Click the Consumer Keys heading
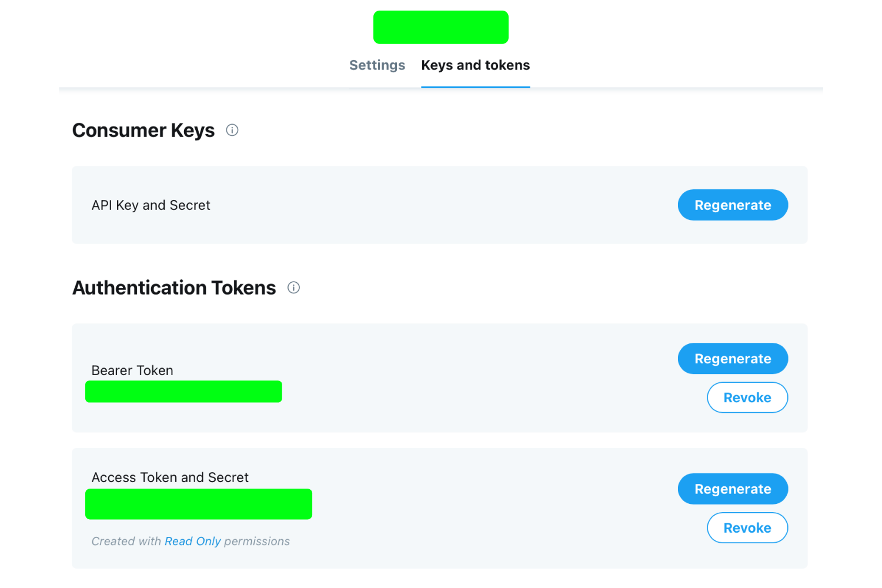Viewport: 882px width, 588px height. click(143, 131)
